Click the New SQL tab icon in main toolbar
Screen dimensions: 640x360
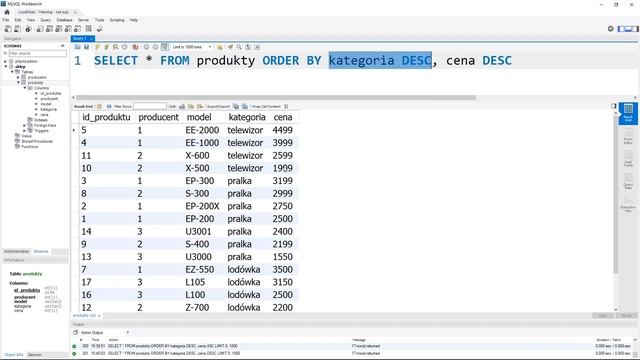8,29
